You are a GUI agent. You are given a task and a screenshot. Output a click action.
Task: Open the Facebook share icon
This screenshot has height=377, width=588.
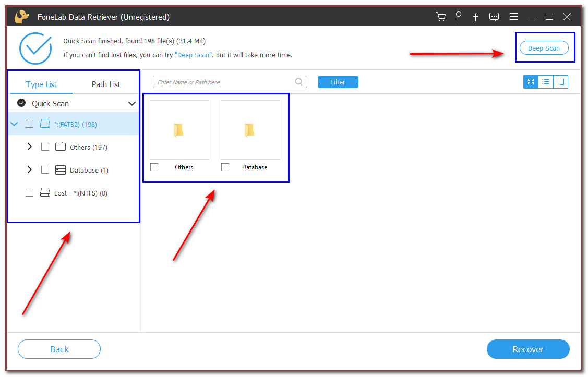pos(475,17)
